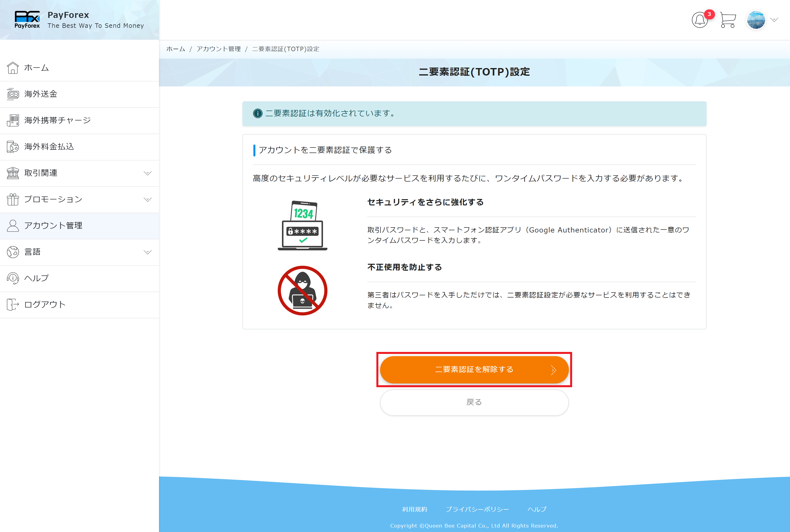Expand the 言語 chevron
Screen dimensions: 790x532
(148, 252)
